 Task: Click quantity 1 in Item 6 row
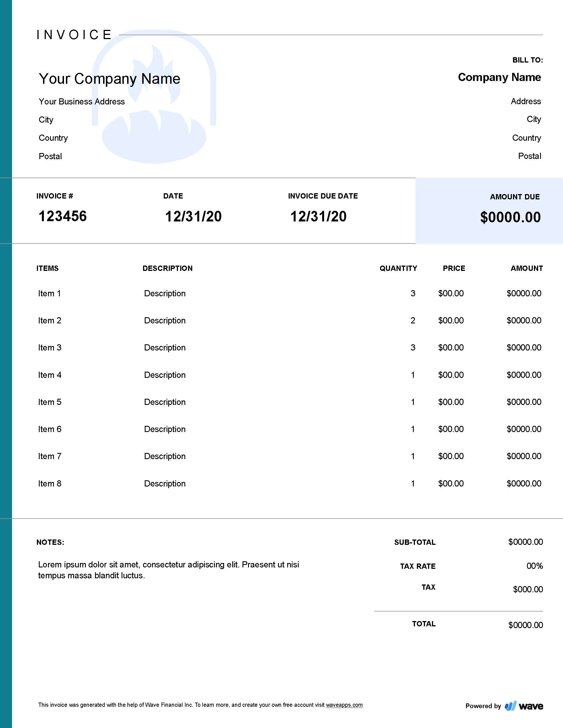(x=413, y=429)
